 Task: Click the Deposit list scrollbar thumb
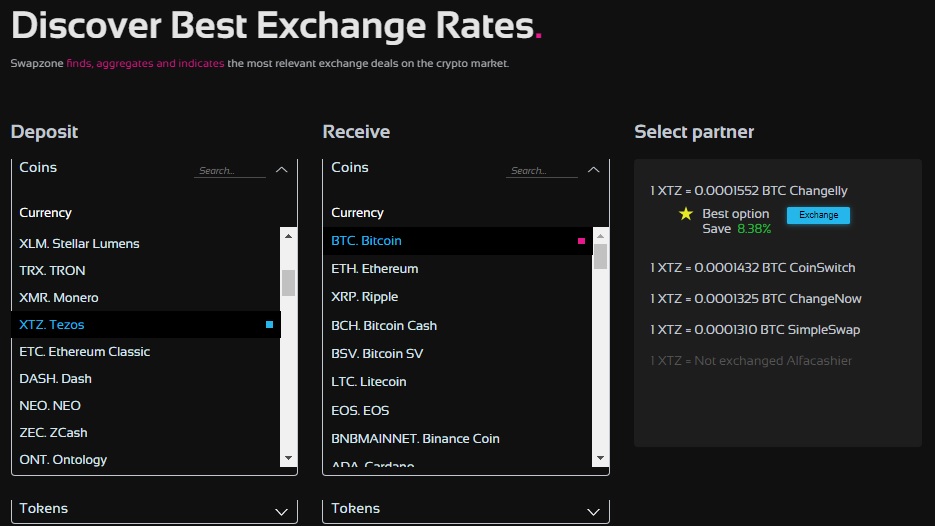pyautogui.click(x=288, y=283)
